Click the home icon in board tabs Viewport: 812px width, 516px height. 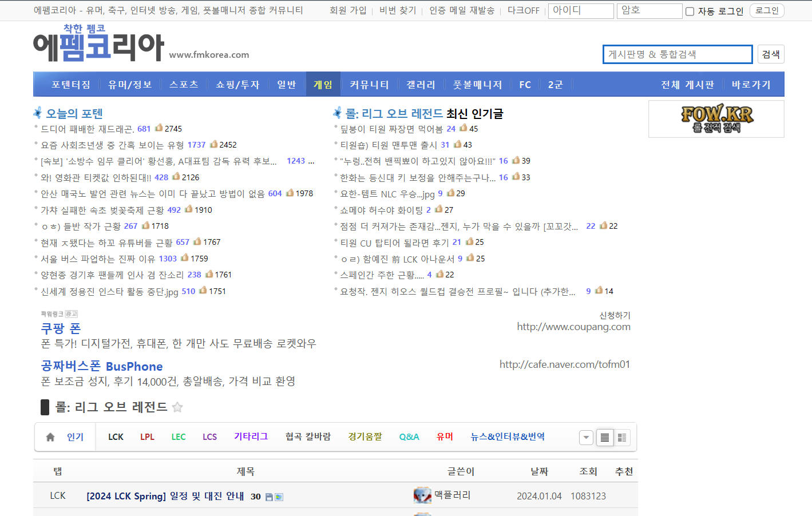point(50,437)
